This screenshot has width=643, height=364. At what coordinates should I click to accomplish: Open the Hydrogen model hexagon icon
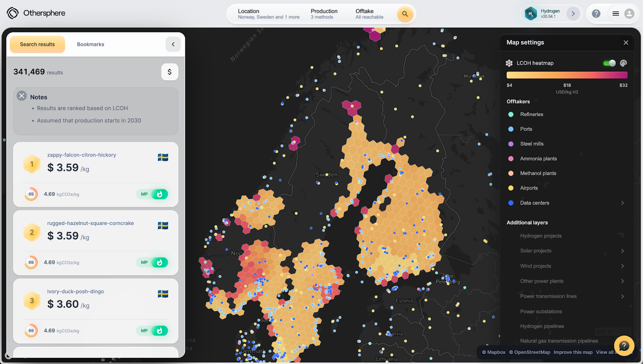point(531,14)
